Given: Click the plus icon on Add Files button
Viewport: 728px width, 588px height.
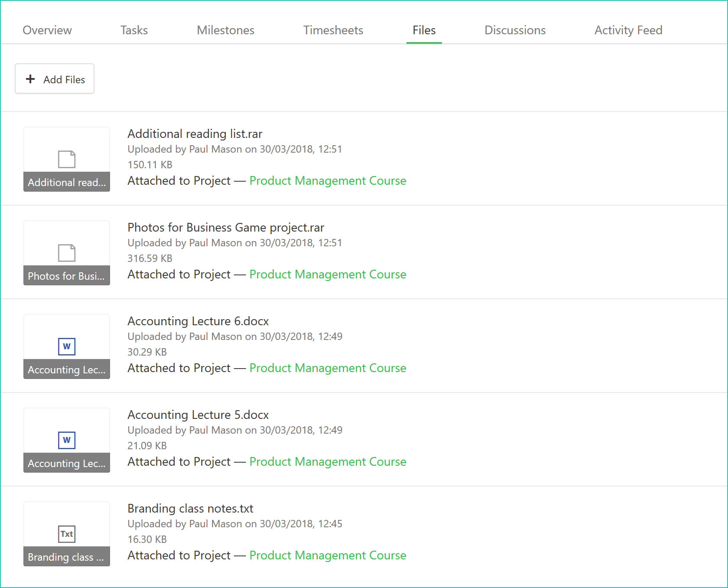Looking at the screenshot, I should (x=30, y=79).
